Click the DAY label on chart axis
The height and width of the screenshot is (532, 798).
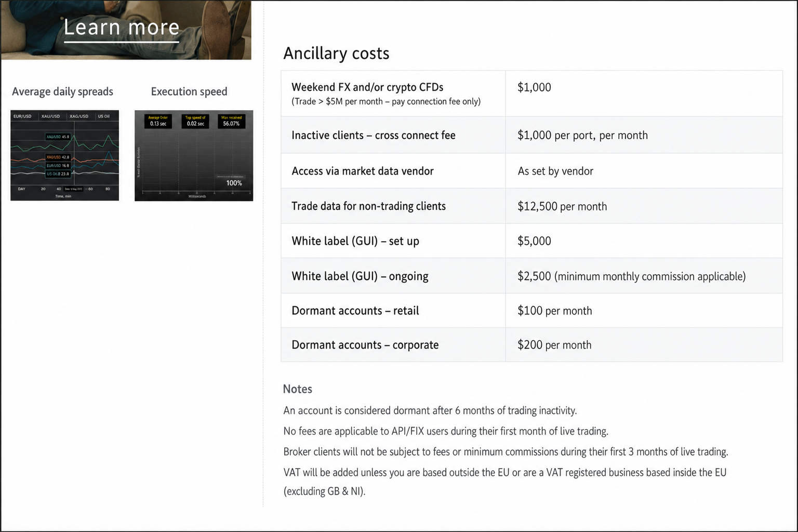(22, 189)
